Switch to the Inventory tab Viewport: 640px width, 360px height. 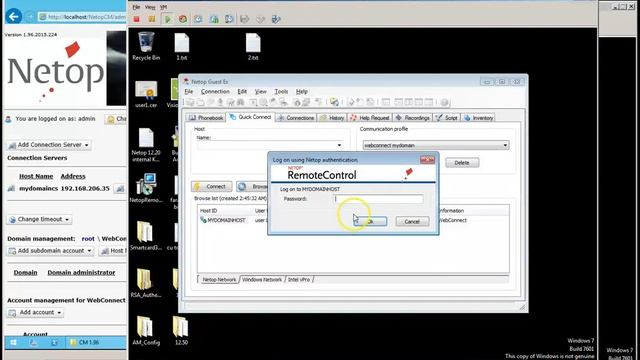click(478, 118)
